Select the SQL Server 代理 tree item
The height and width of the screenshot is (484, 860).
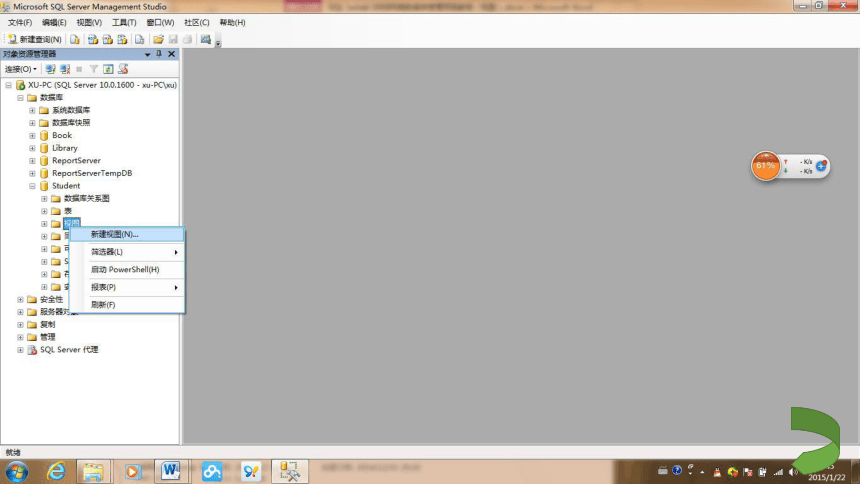[69, 350]
